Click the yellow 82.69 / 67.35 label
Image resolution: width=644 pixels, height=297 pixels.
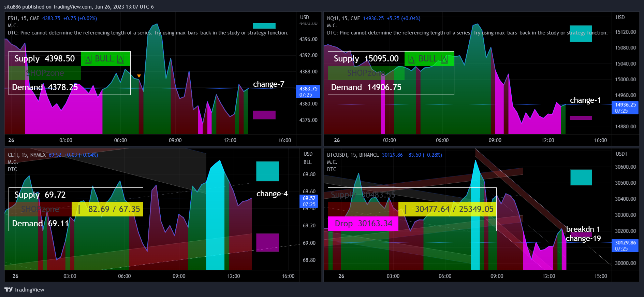pyautogui.click(x=107, y=209)
